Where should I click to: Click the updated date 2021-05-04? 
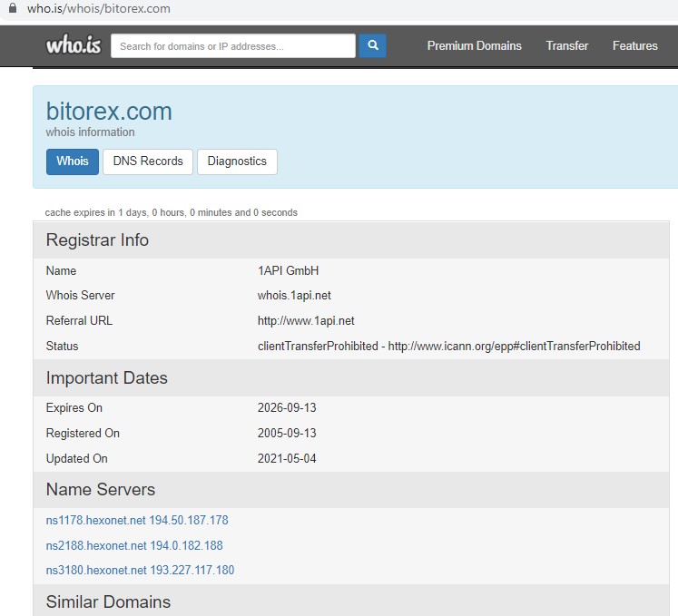coord(287,459)
